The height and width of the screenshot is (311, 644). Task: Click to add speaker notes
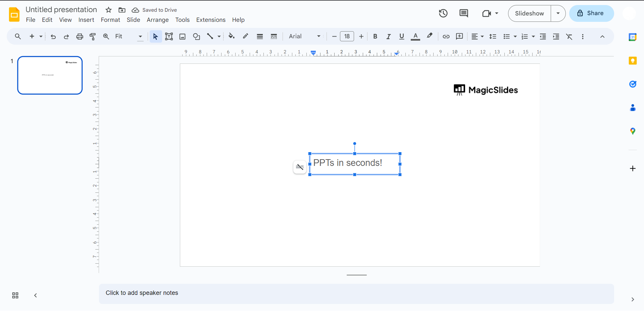click(x=356, y=294)
